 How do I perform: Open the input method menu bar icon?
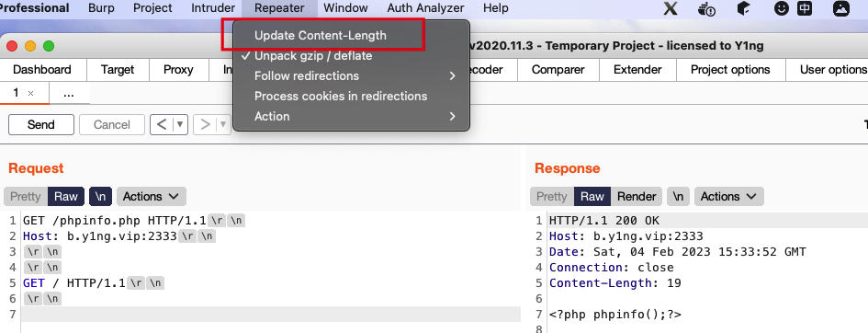point(805,8)
